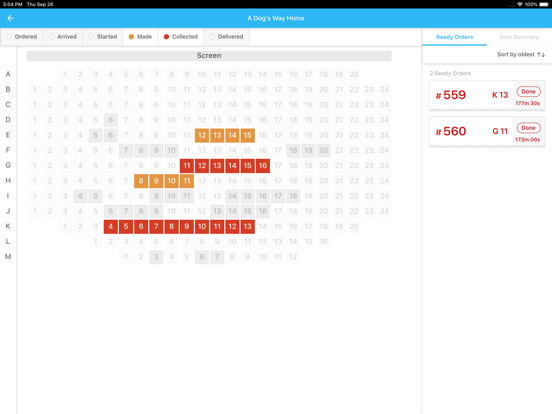Image resolution: width=552 pixels, height=414 pixels.
Task: Select orange seat 11 in row H
Action: [x=187, y=181]
